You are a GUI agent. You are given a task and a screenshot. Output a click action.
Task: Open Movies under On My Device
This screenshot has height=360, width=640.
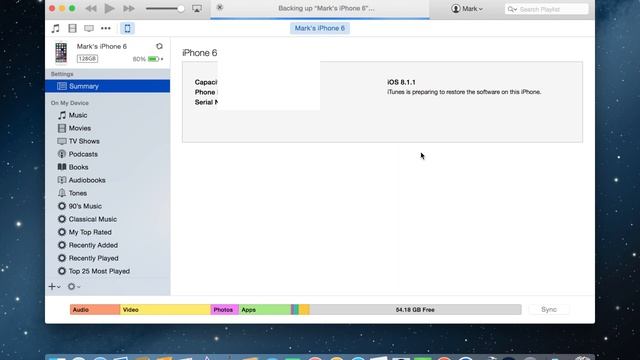(80, 128)
